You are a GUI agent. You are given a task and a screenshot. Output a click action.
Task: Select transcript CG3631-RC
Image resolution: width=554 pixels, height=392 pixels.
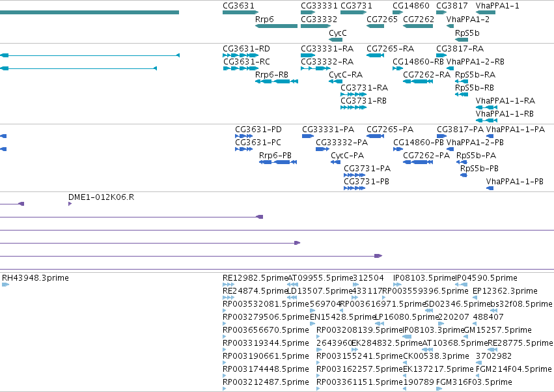246,61
